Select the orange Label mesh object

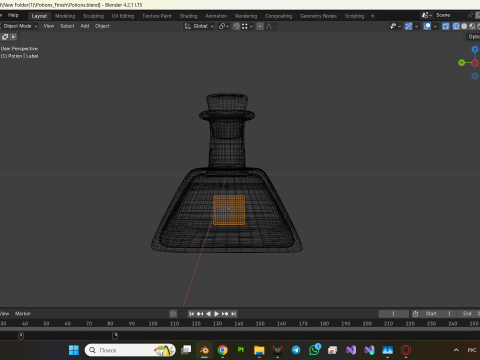click(x=229, y=210)
